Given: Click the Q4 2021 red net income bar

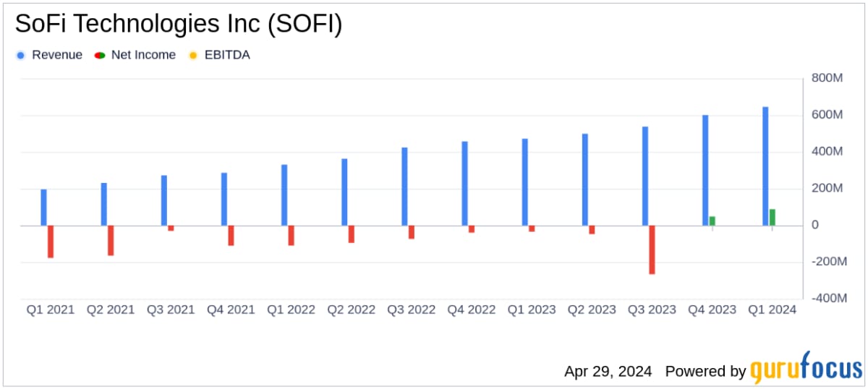Looking at the screenshot, I should [231, 236].
